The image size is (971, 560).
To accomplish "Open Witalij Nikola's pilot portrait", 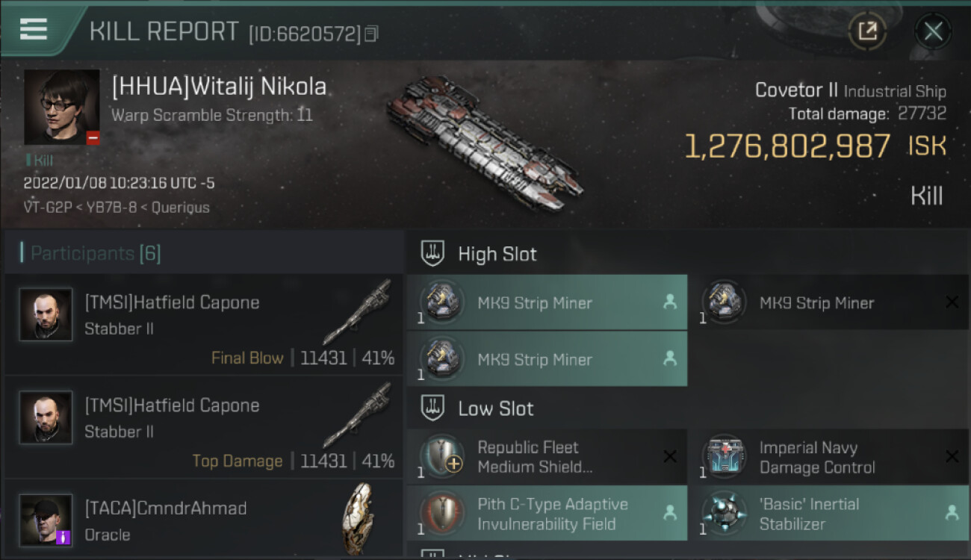I will click(62, 107).
